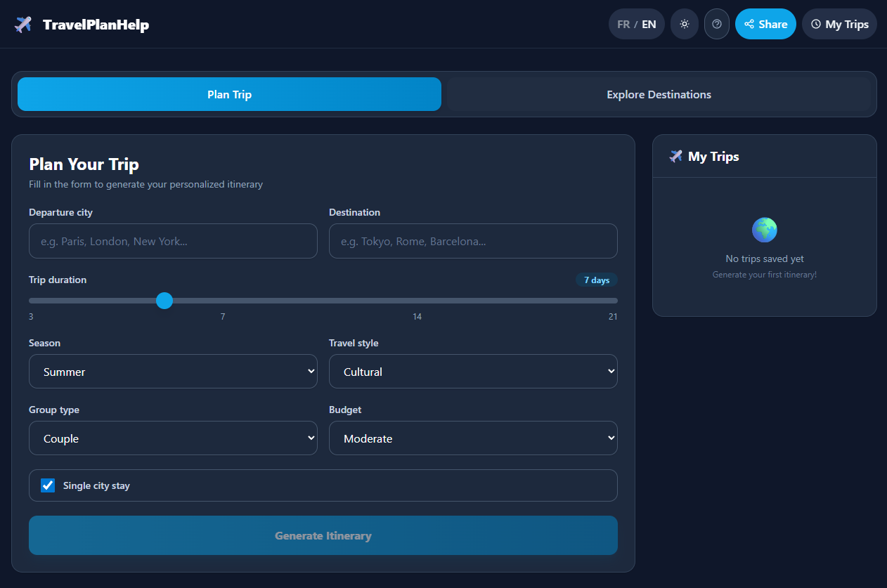The width and height of the screenshot is (887, 588).
Task: Expand the Budget dropdown
Action: pos(472,438)
